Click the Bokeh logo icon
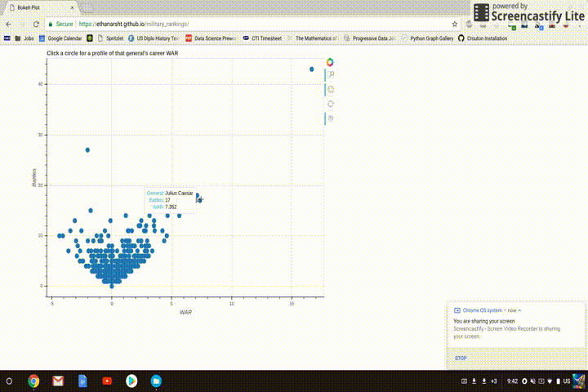 pyautogui.click(x=330, y=62)
